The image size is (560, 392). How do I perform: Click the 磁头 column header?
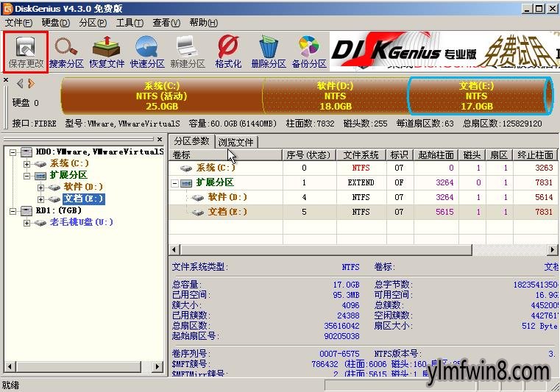[x=472, y=155]
